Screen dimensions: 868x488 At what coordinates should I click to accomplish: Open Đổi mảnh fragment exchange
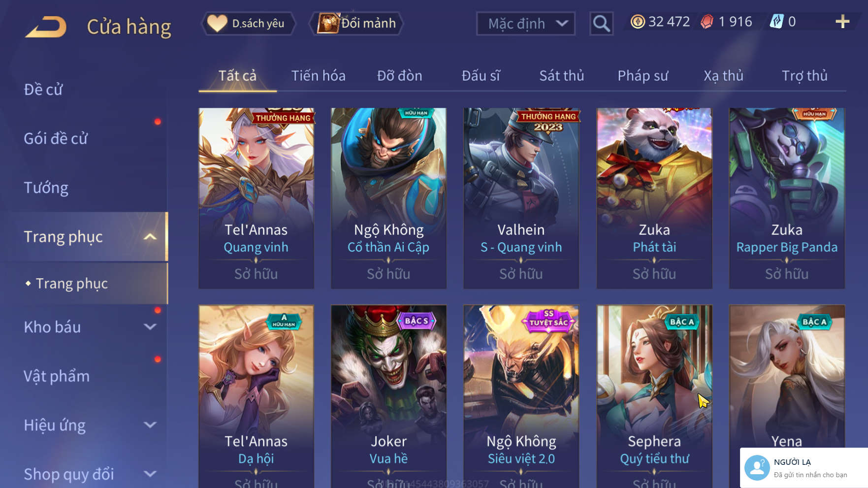coord(356,23)
